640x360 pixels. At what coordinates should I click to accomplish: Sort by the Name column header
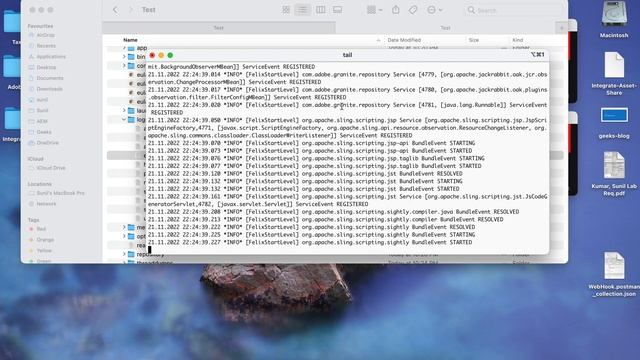tap(130, 40)
